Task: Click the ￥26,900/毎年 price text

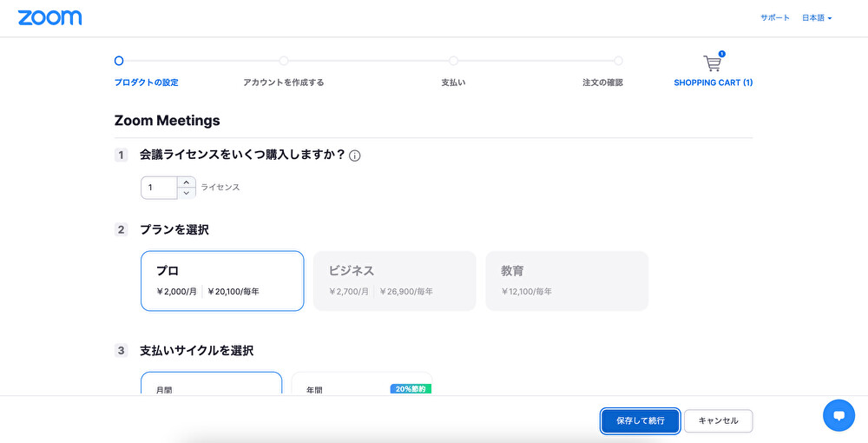Action: 406,291
